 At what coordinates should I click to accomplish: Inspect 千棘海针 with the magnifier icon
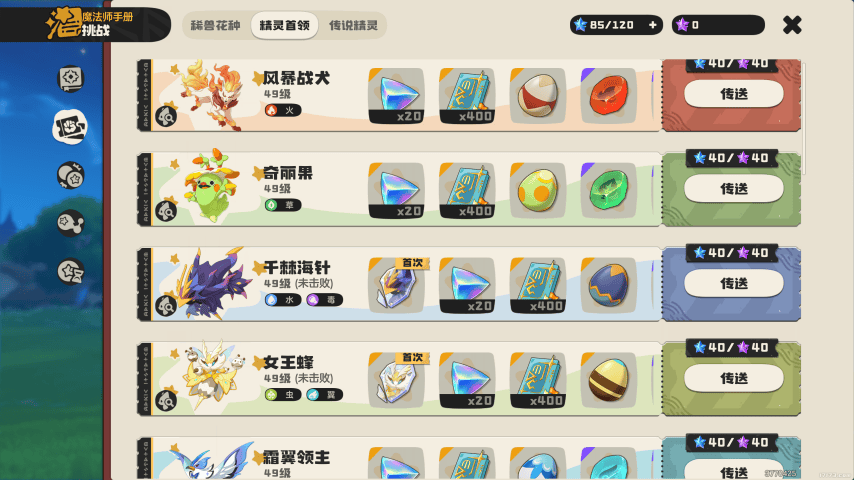[166, 306]
